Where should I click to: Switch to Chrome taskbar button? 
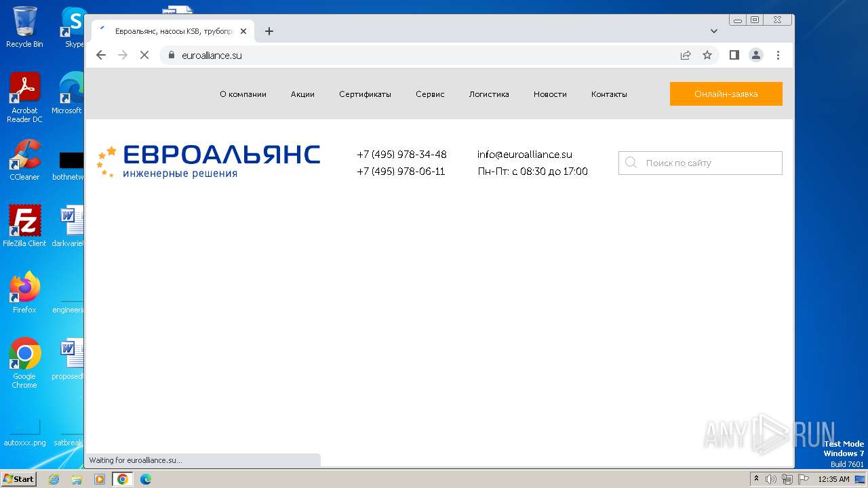coord(123,479)
